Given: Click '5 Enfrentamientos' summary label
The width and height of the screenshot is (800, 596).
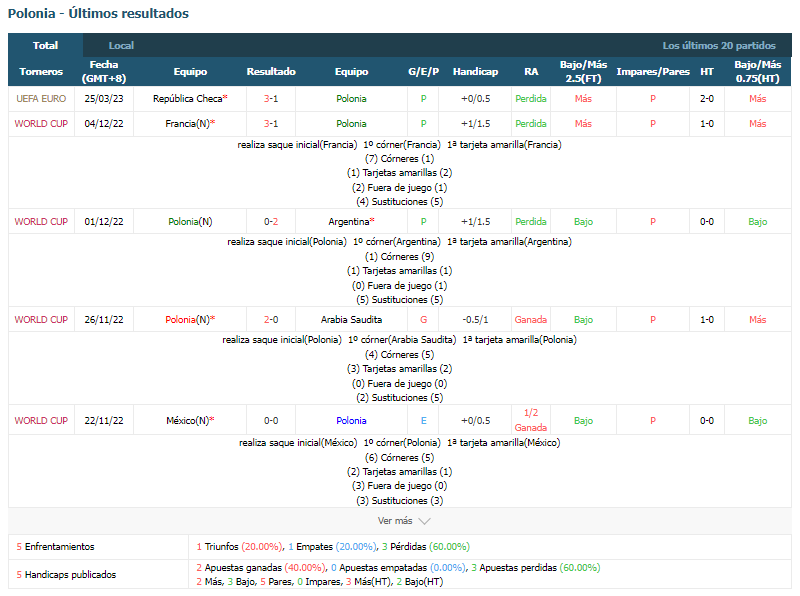Looking at the screenshot, I should tap(56, 547).
